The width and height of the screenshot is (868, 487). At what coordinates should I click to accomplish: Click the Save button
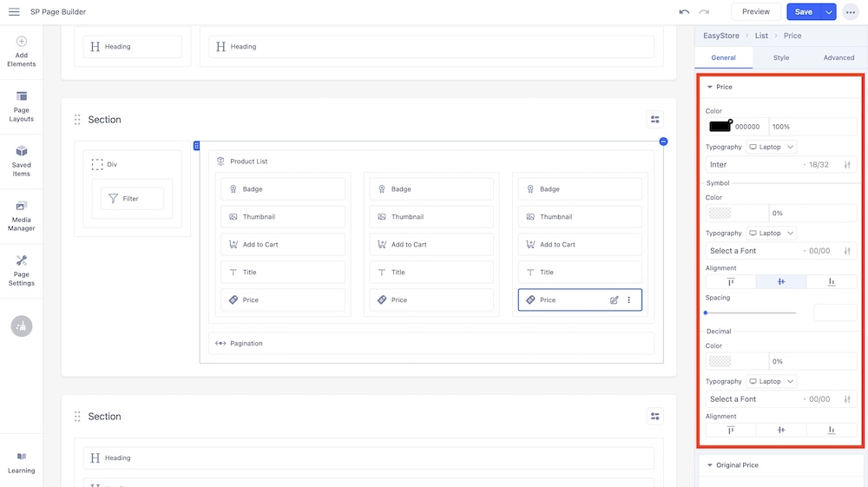803,12
